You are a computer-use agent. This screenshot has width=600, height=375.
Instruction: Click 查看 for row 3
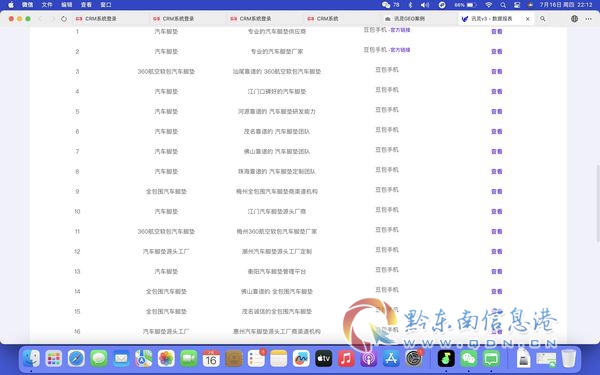point(497,72)
